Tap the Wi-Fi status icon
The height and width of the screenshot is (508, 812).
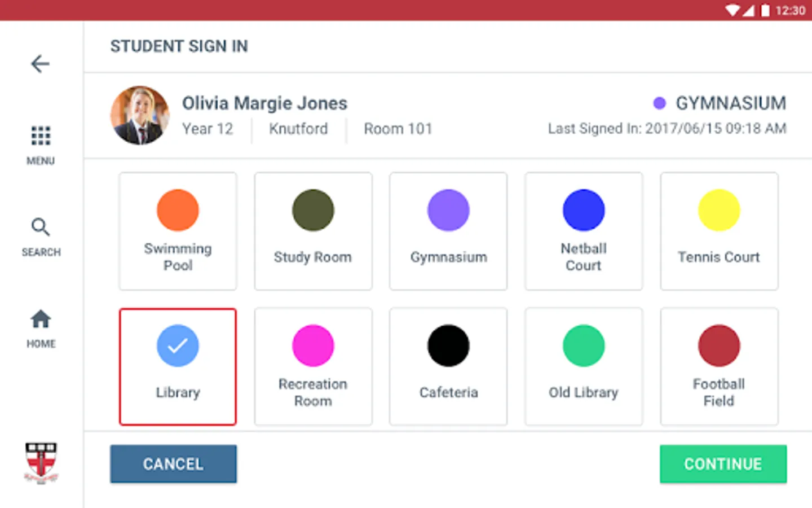tap(732, 10)
